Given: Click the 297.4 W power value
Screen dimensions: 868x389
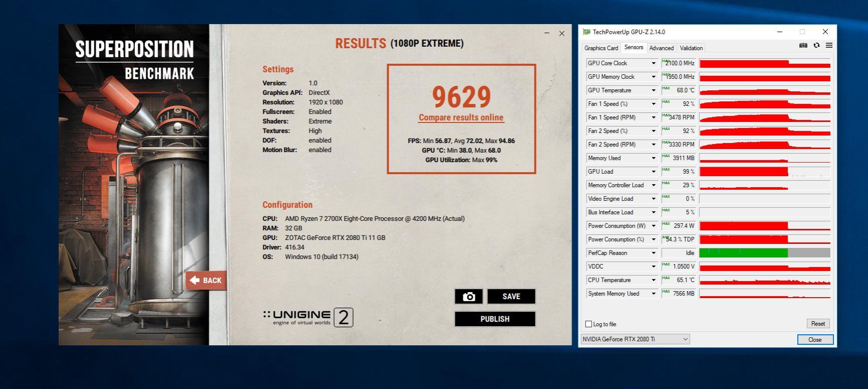Looking at the screenshot, I should tap(678, 226).
